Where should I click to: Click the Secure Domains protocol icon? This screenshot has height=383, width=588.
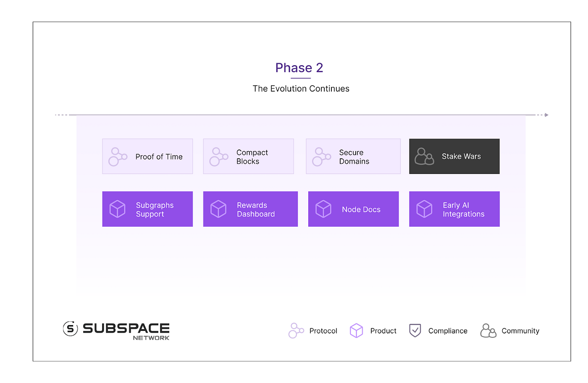tap(321, 157)
